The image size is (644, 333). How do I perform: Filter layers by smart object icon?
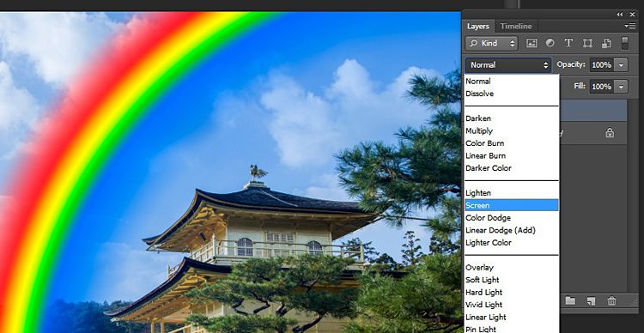(x=606, y=43)
